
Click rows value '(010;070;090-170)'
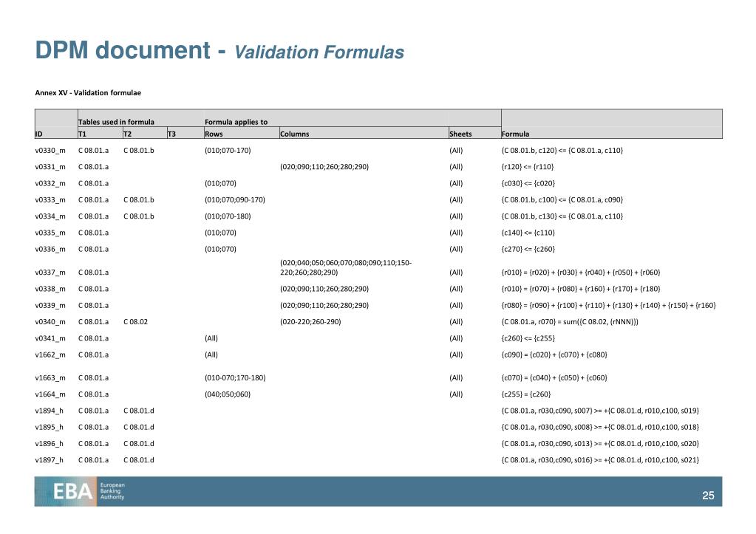tap(235, 199)
